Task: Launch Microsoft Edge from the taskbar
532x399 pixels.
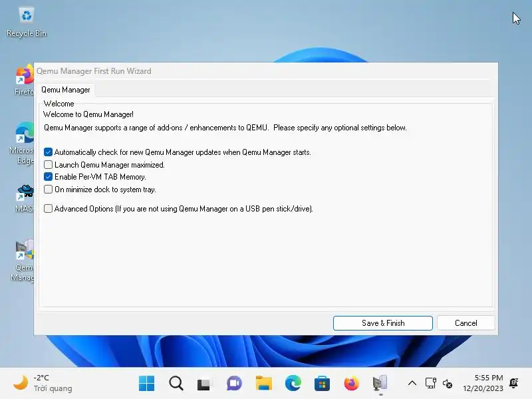Action: (x=293, y=384)
